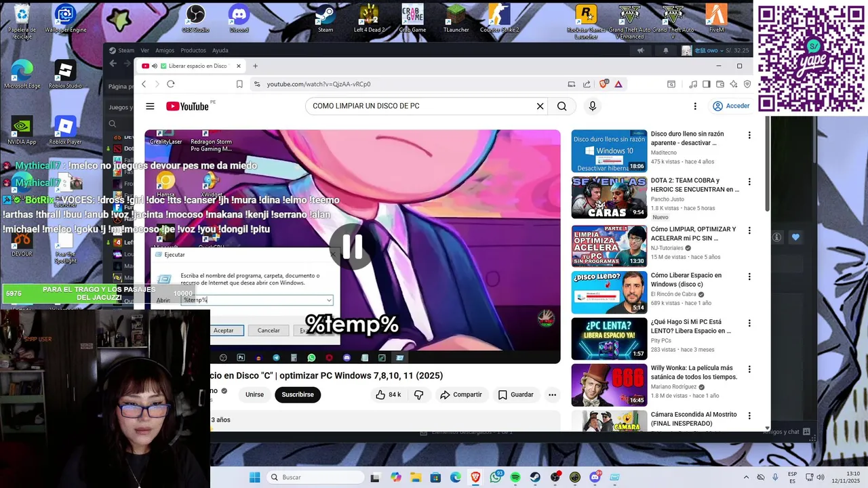Viewport: 868px width, 488px height.
Task: Open options for Willy Wonka video
Action: (749, 369)
